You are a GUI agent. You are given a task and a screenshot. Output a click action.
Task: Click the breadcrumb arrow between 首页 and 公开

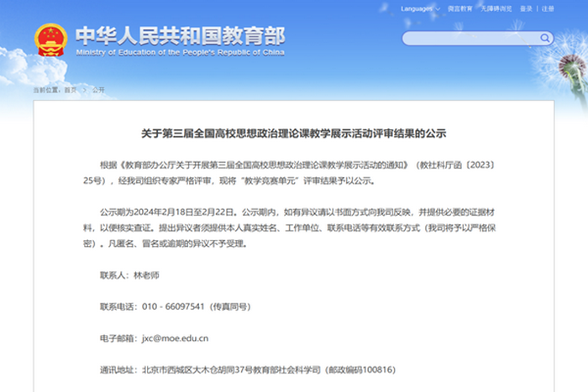pyautogui.click(x=84, y=89)
